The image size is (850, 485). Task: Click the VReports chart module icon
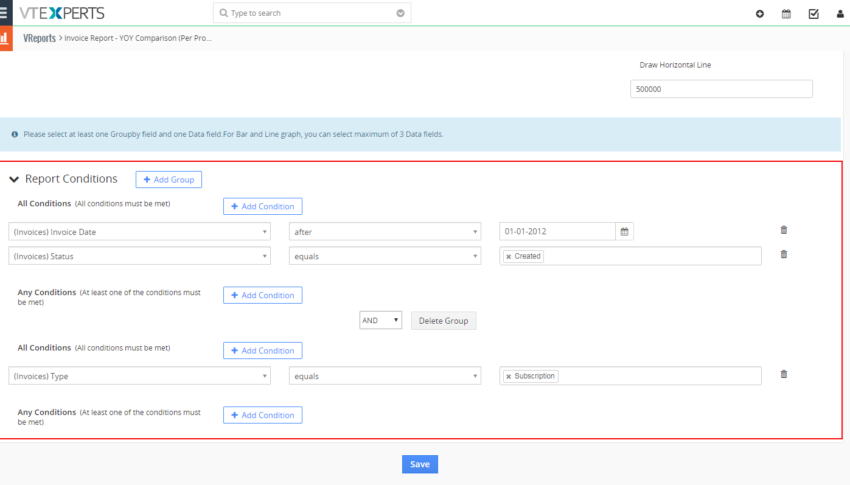pyautogui.click(x=5, y=38)
